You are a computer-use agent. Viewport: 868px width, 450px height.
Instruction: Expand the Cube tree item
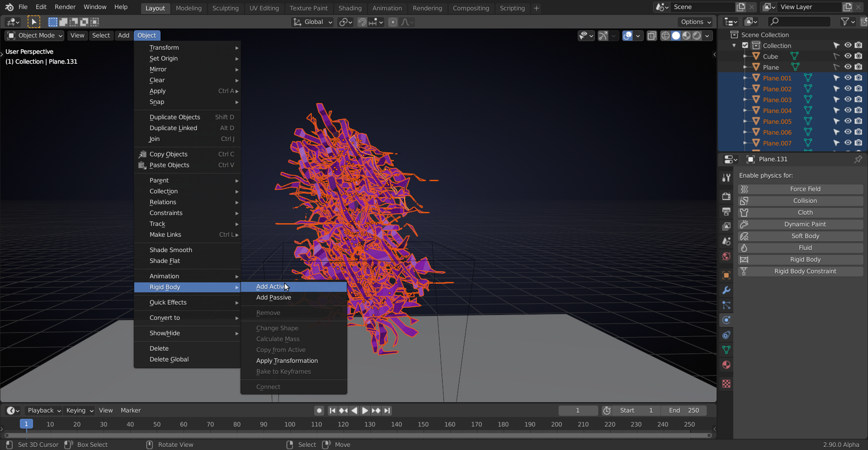tap(745, 56)
